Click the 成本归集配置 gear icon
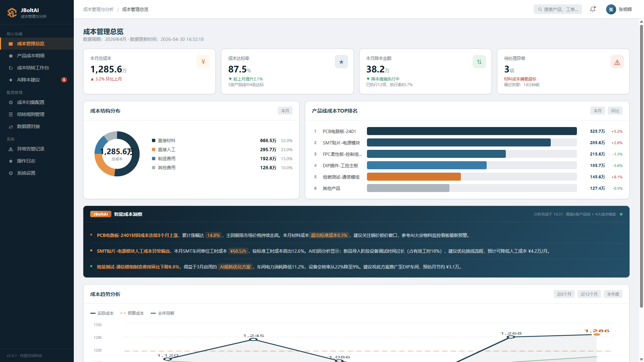This screenshot has height=362, width=644. point(11,103)
